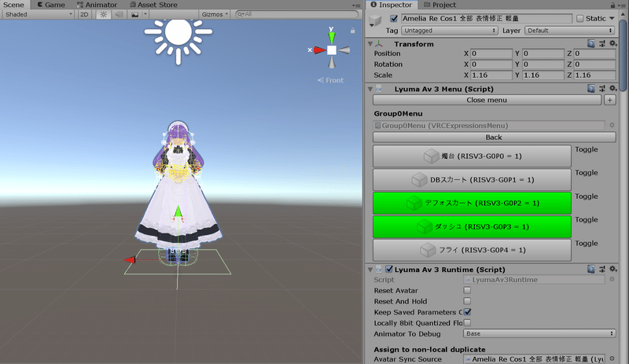This screenshot has height=364, width=629.
Task: Toggle the Static checkbox
Action: pos(580,18)
